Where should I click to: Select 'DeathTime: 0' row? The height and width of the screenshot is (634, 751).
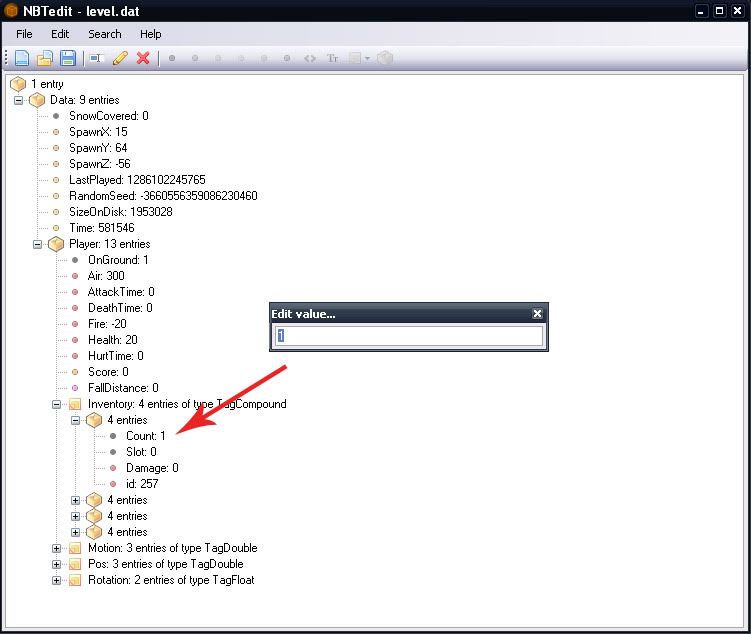120,308
